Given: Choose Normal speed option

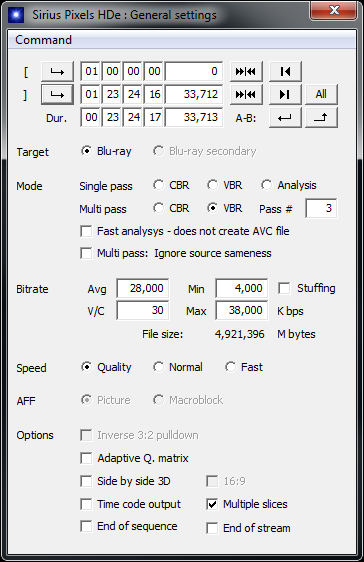Looking at the screenshot, I should [x=158, y=367].
